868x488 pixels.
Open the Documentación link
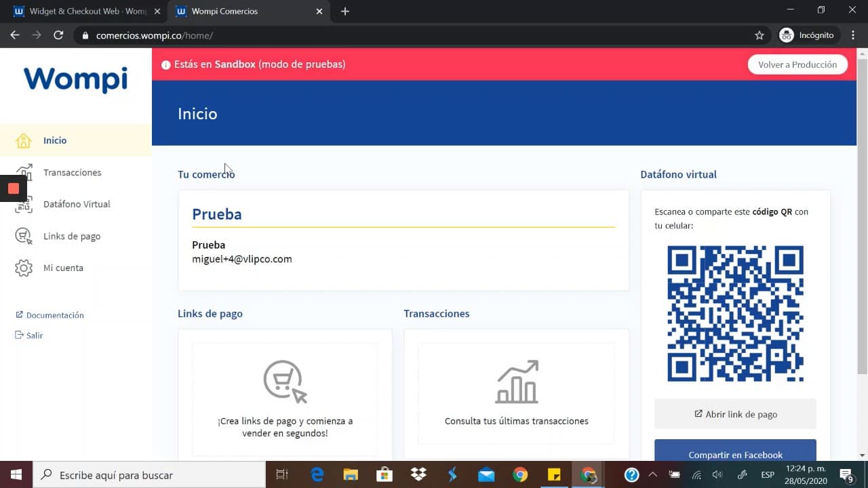tap(54, 315)
